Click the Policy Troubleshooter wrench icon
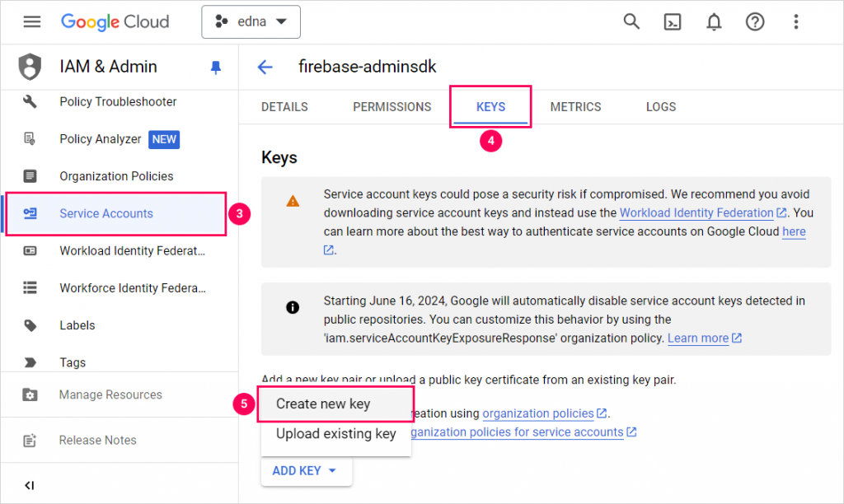The height and width of the screenshot is (504, 844). 30,101
